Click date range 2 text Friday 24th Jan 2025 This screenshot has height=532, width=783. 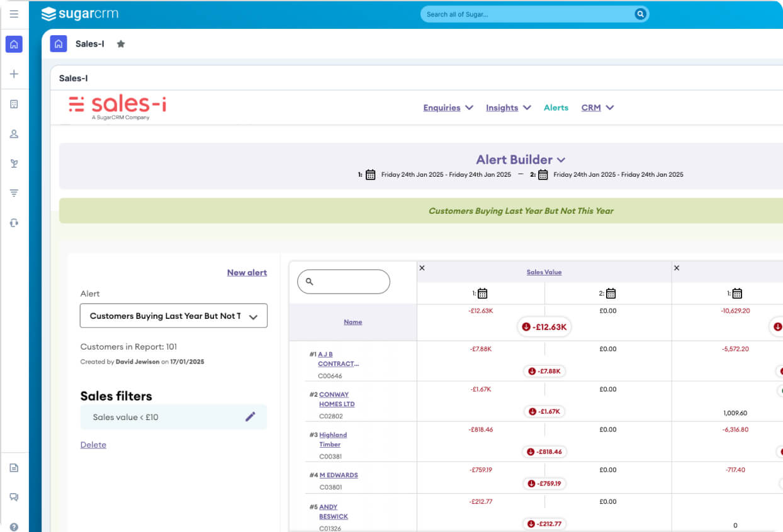point(618,175)
